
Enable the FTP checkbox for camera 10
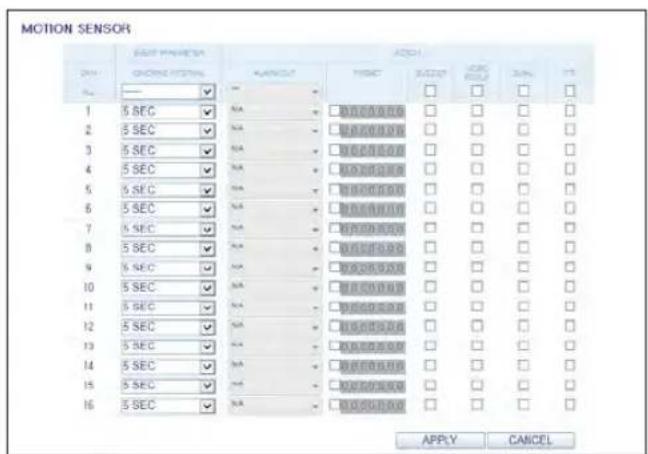pyautogui.click(x=570, y=287)
